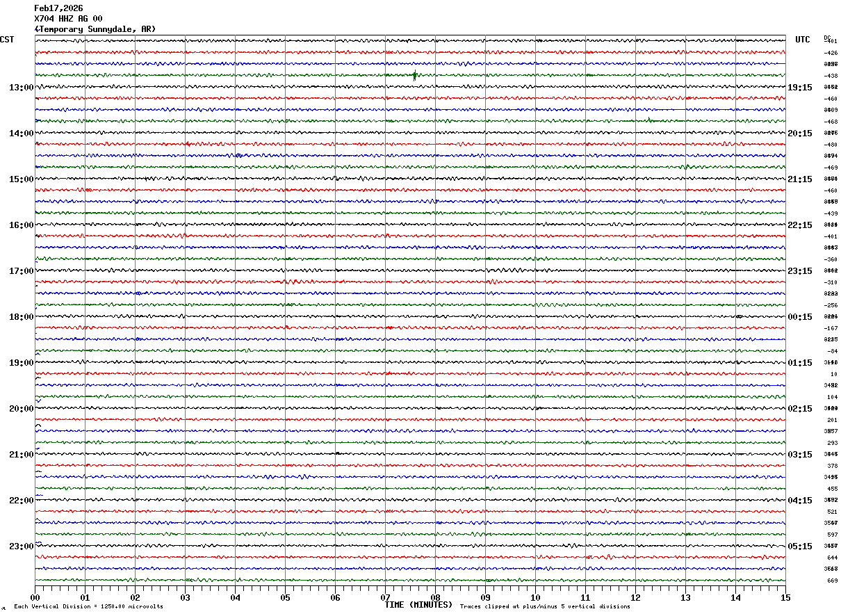The width and height of the screenshot is (841, 616).
Task: Click the 15 minute tick label
Action: 785,597
